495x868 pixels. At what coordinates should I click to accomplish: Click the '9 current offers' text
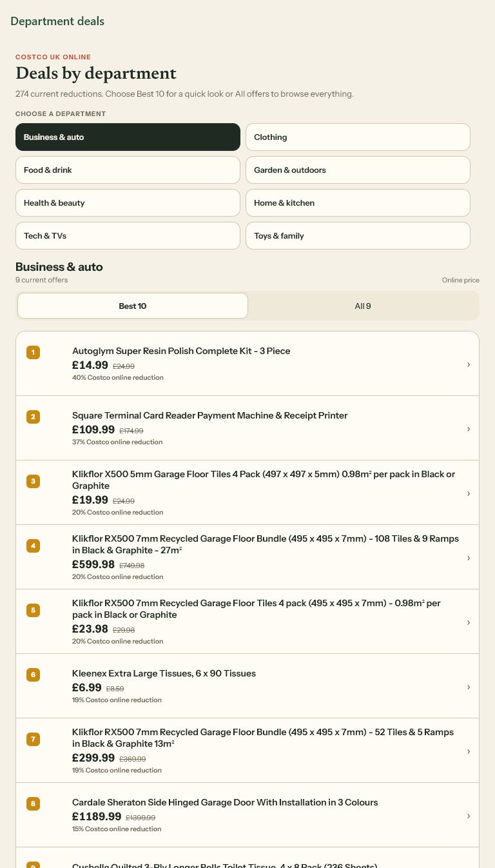42,280
